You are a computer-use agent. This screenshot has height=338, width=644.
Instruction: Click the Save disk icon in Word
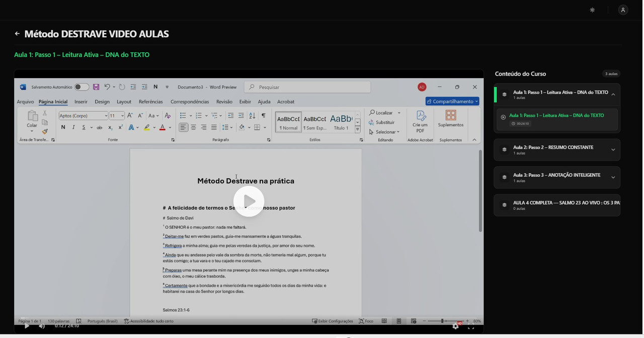coord(96,87)
